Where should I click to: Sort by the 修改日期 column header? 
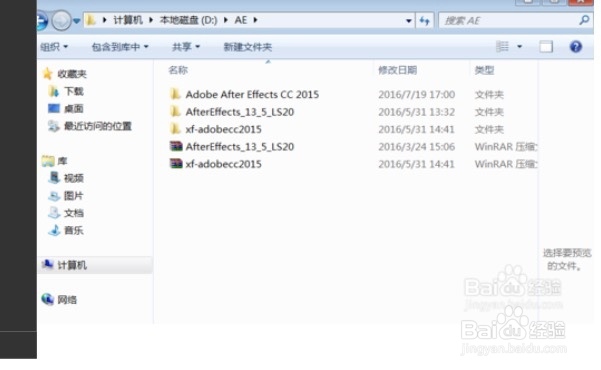(397, 70)
